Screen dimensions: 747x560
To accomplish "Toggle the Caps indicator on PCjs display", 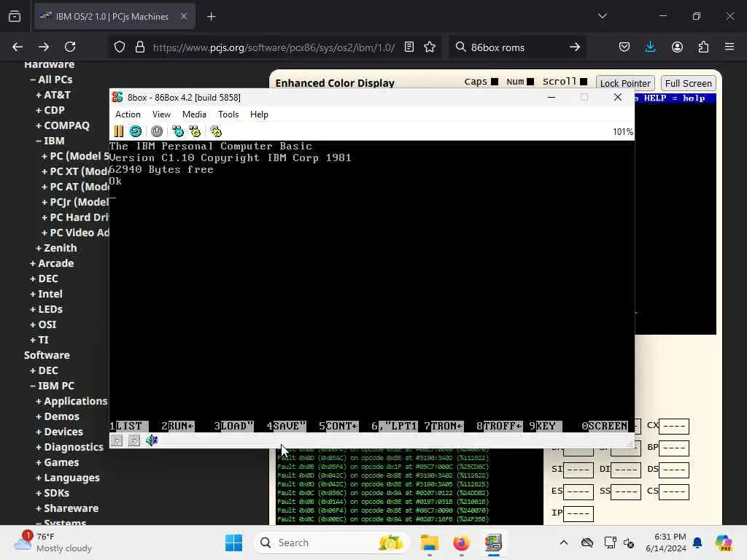I will [x=495, y=82].
